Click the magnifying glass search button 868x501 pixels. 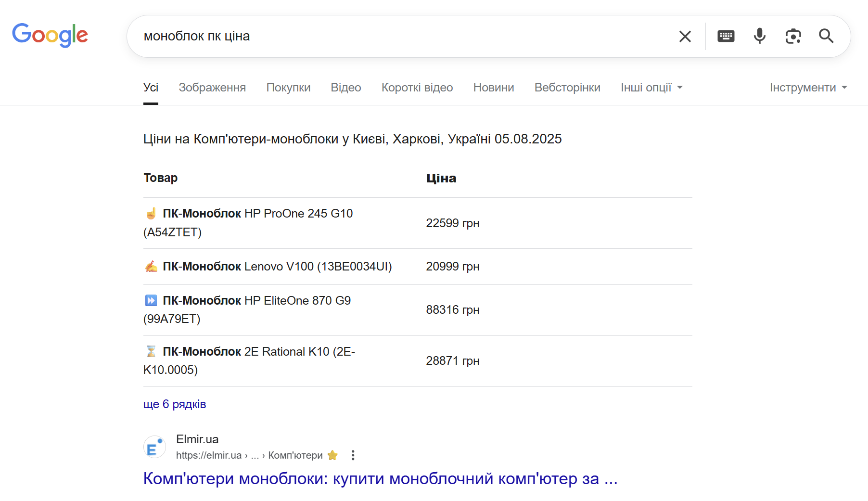826,36
